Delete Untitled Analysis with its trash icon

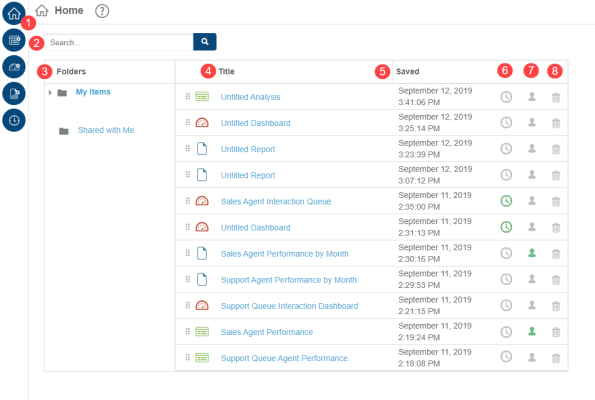[x=556, y=98]
